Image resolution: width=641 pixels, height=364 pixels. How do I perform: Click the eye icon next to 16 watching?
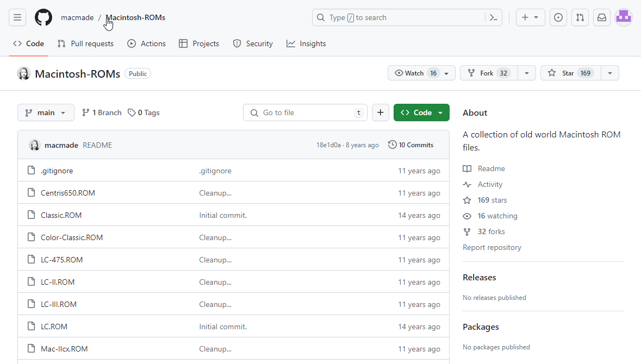click(x=467, y=216)
